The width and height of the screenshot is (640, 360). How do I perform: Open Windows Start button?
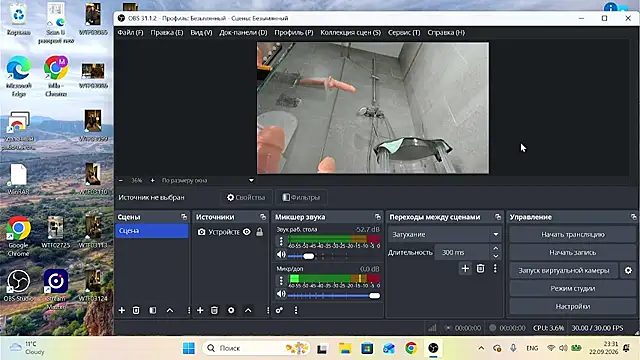pyautogui.click(x=189, y=348)
